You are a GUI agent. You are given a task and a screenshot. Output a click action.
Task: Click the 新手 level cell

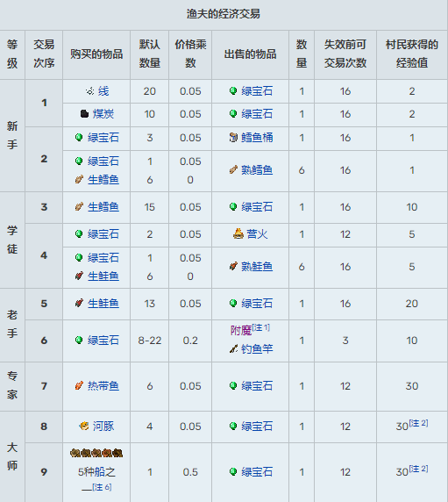pos(12,135)
